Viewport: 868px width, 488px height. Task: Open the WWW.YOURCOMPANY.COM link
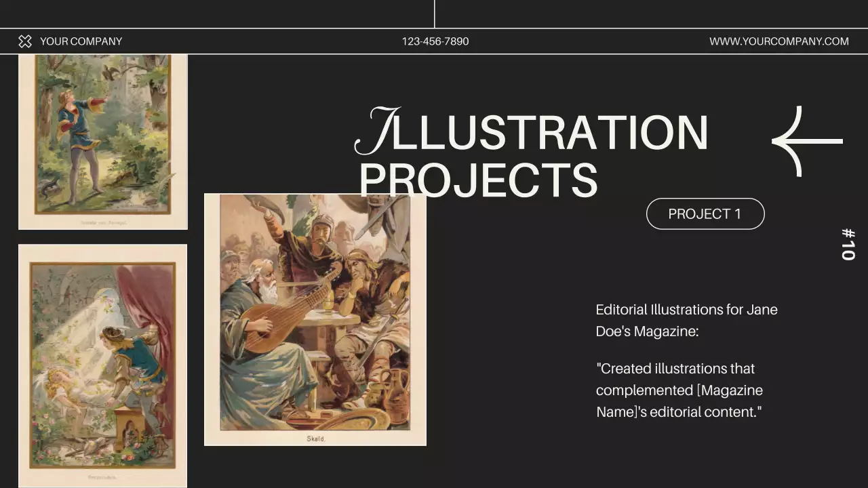pyautogui.click(x=778, y=41)
